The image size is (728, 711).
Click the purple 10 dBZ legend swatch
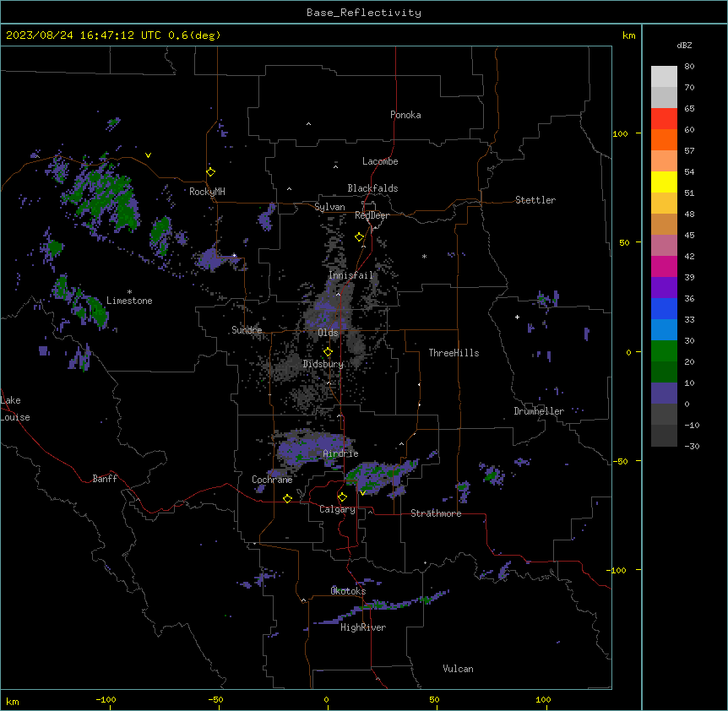coord(664,393)
